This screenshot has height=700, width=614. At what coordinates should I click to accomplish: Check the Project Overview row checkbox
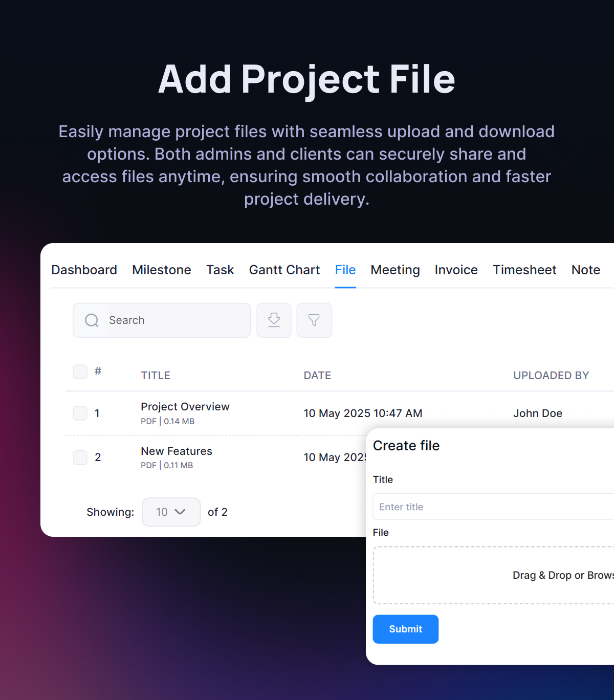click(80, 413)
